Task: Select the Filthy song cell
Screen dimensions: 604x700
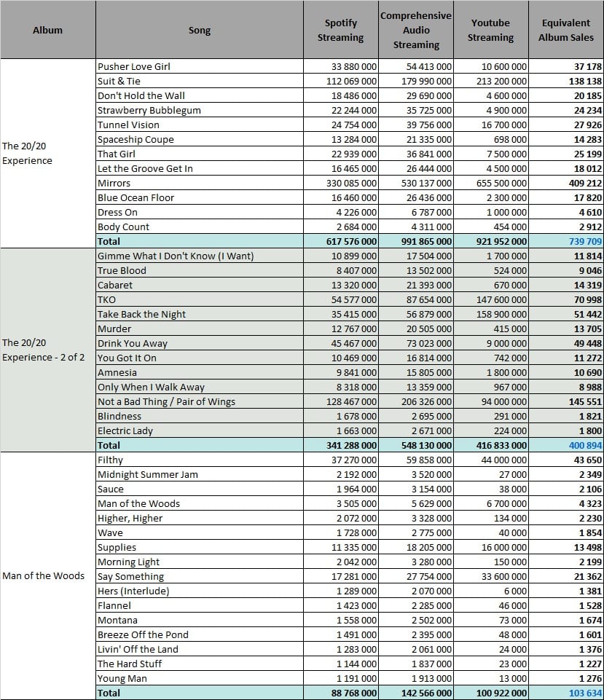Action: point(200,460)
